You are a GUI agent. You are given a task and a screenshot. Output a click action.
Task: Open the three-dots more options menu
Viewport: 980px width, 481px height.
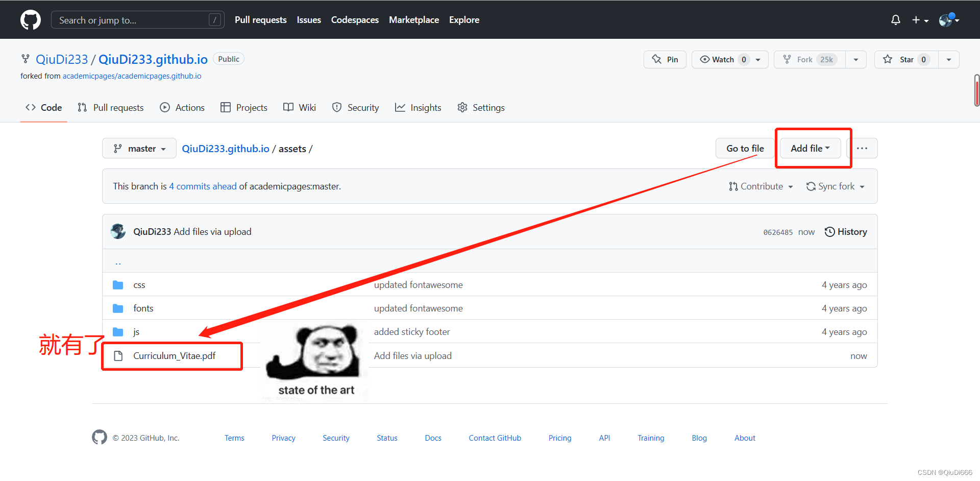coord(862,149)
